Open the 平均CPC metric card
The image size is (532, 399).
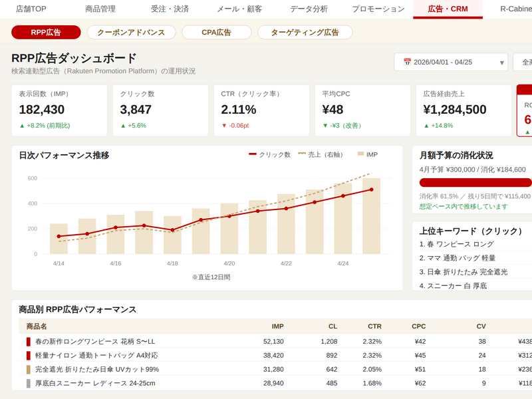pos(362,110)
